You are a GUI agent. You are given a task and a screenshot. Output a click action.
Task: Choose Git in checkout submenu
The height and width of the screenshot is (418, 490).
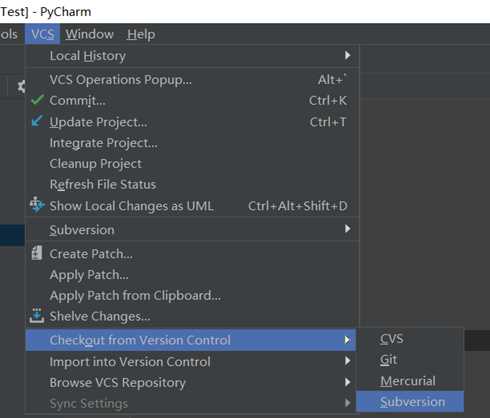[410, 360]
